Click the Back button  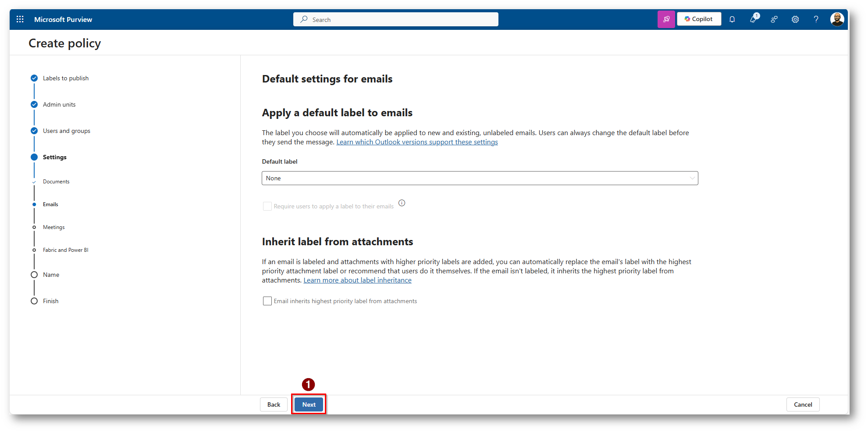point(274,404)
